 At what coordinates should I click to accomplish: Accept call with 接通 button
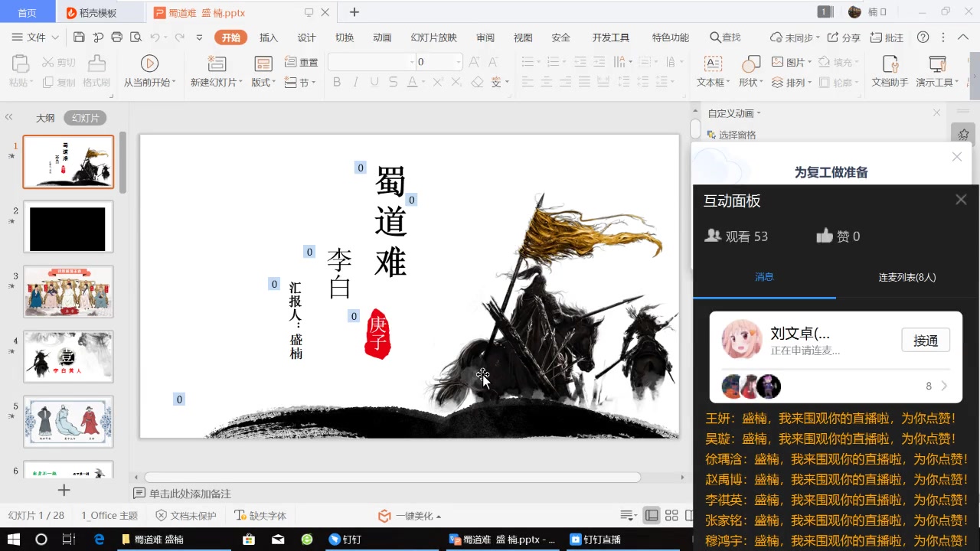click(926, 341)
